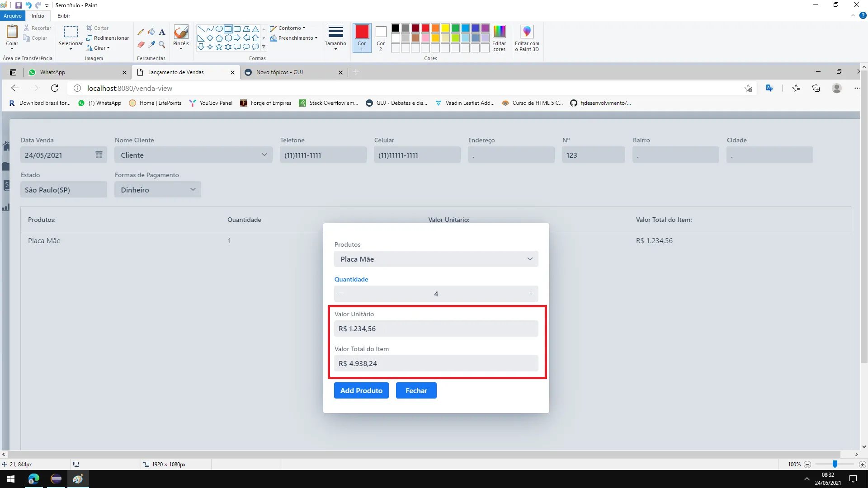Pick the Color picker eyedropper tool
Screen dimensions: 868x488
[x=151, y=45]
